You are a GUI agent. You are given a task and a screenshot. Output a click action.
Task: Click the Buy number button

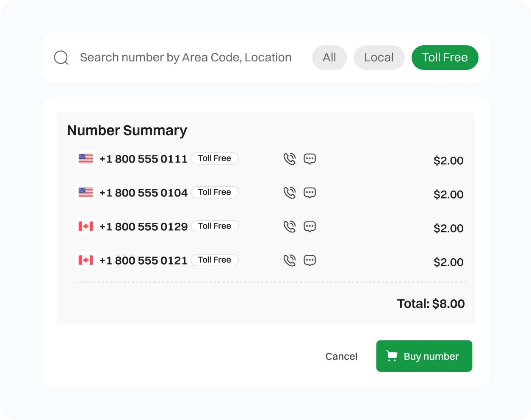tap(424, 356)
